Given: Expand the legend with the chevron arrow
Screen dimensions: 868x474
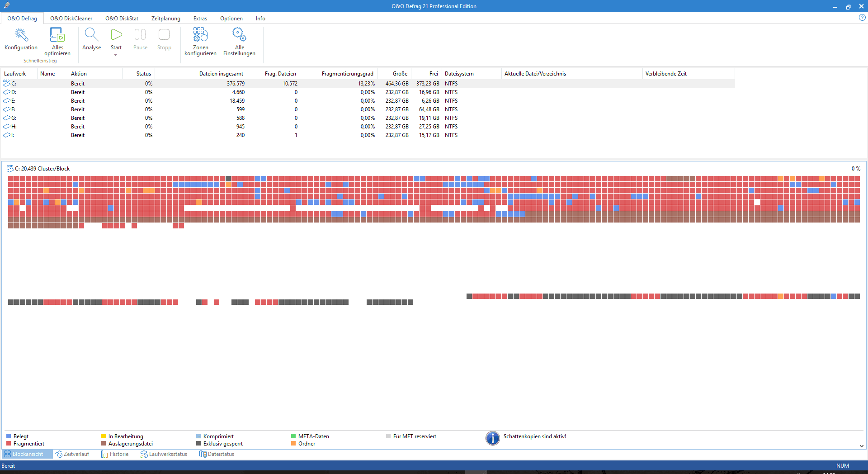Looking at the screenshot, I should coord(861,446).
